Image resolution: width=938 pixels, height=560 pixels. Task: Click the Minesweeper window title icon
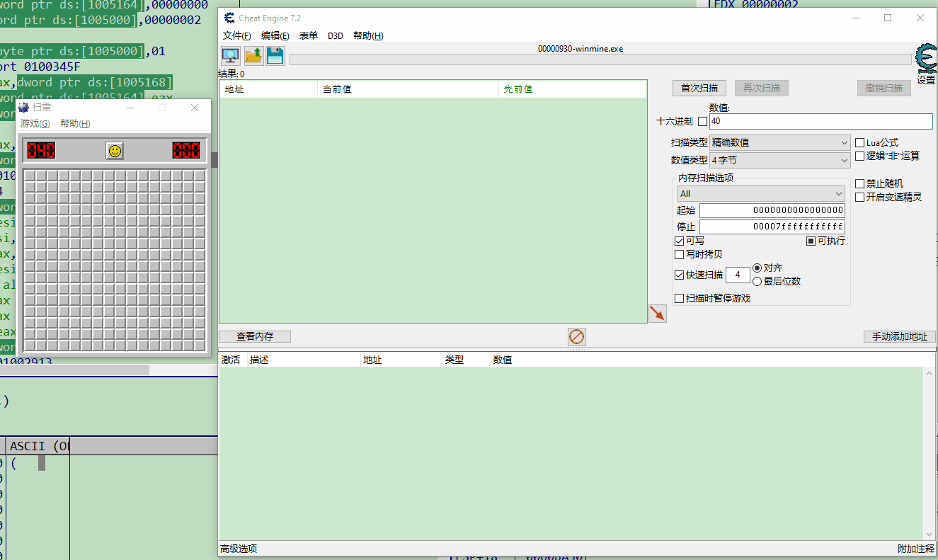tap(23, 107)
